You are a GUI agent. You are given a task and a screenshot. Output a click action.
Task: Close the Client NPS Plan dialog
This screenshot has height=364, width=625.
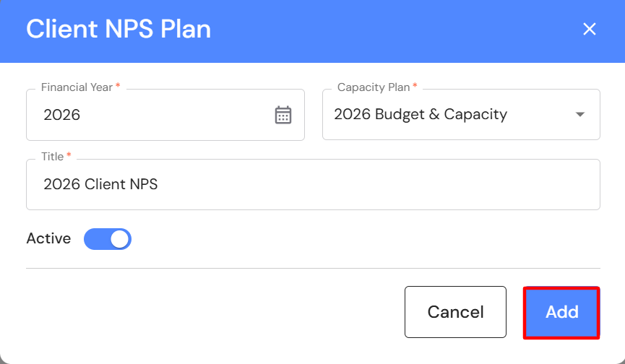pyautogui.click(x=590, y=29)
